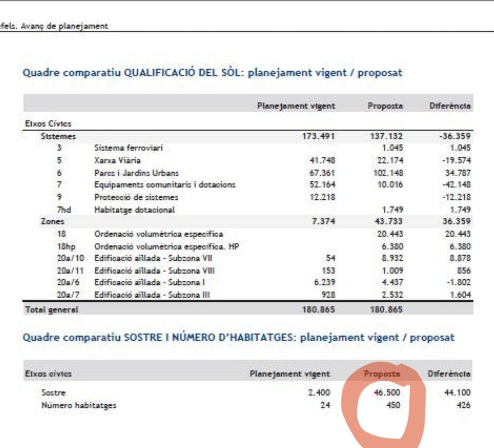Click Sostre vigent value 2.400
Screen dimensions: 494x448
click(319, 393)
